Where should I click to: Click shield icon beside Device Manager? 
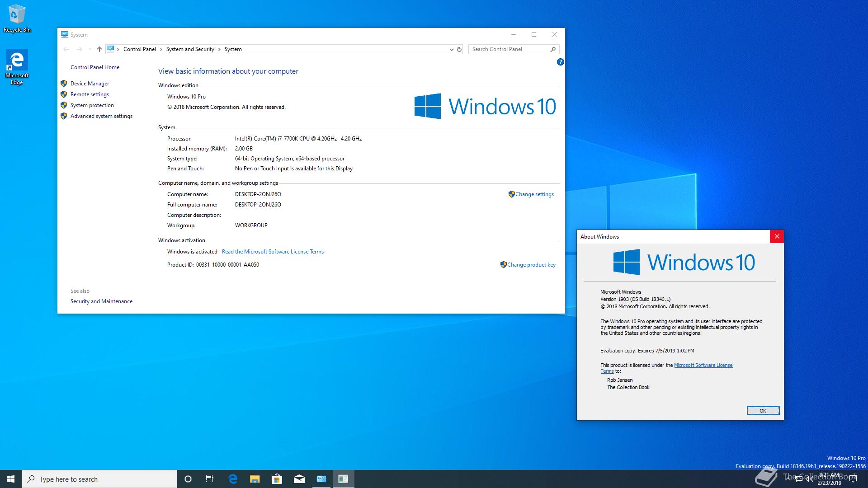point(64,84)
